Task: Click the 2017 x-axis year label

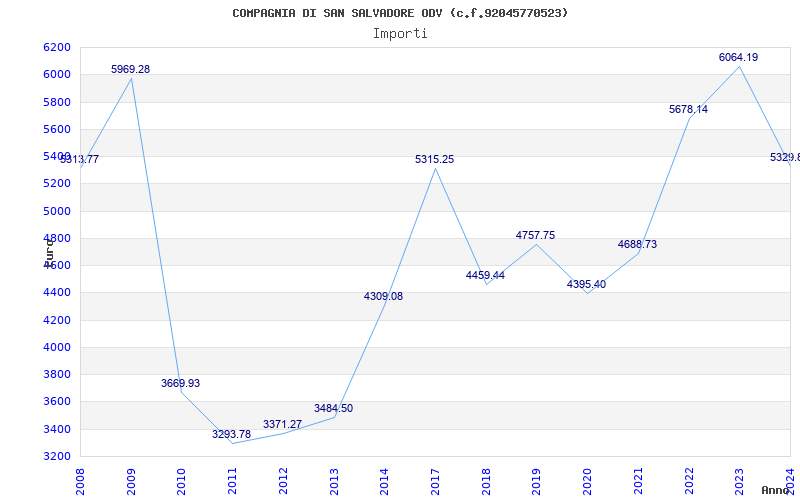Action: 435,482
